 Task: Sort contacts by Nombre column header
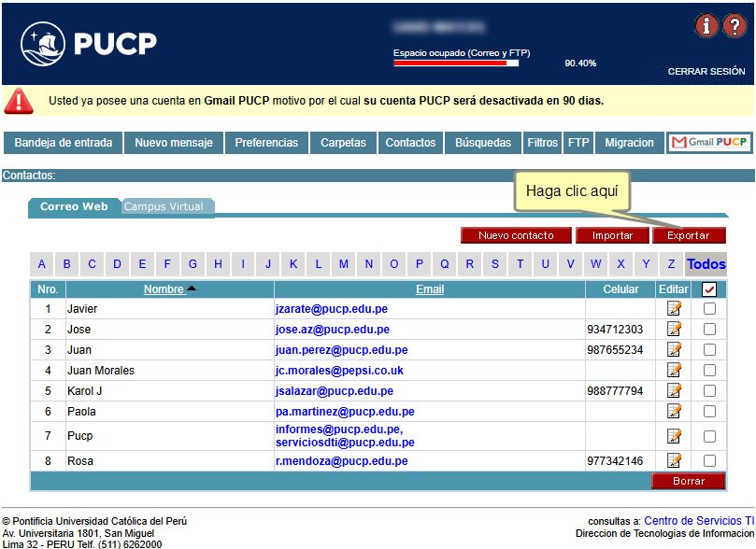click(164, 289)
